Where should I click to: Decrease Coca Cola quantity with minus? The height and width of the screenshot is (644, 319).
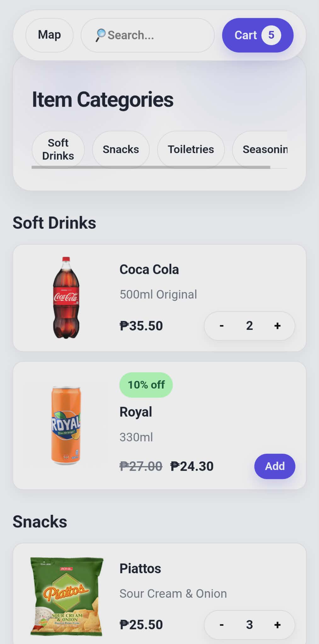point(222,326)
